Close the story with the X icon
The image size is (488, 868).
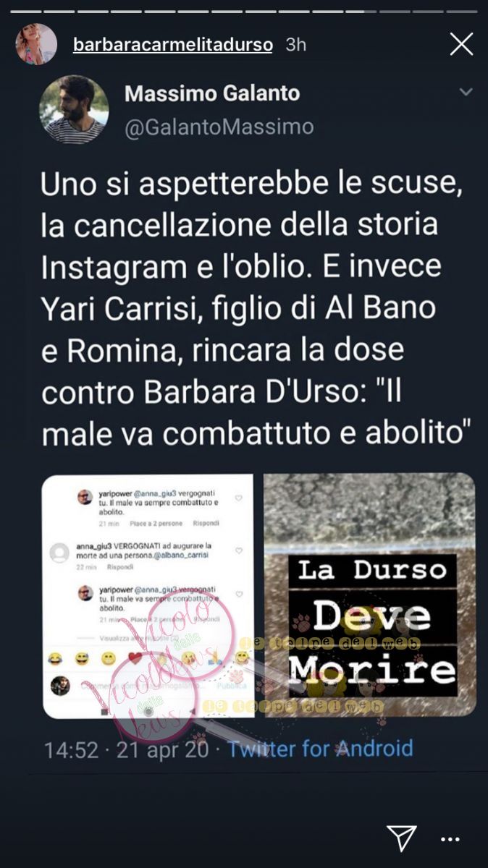click(x=461, y=44)
